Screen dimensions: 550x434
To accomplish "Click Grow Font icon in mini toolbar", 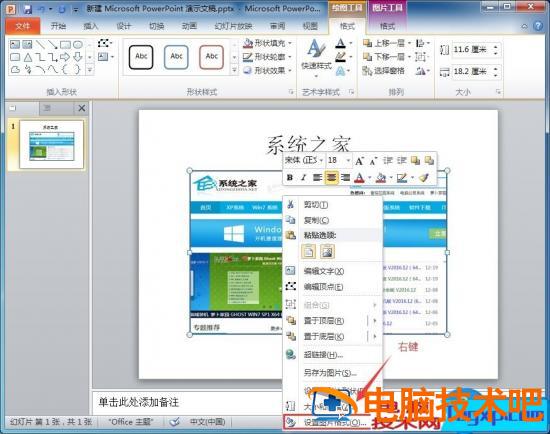I will 359,161.
